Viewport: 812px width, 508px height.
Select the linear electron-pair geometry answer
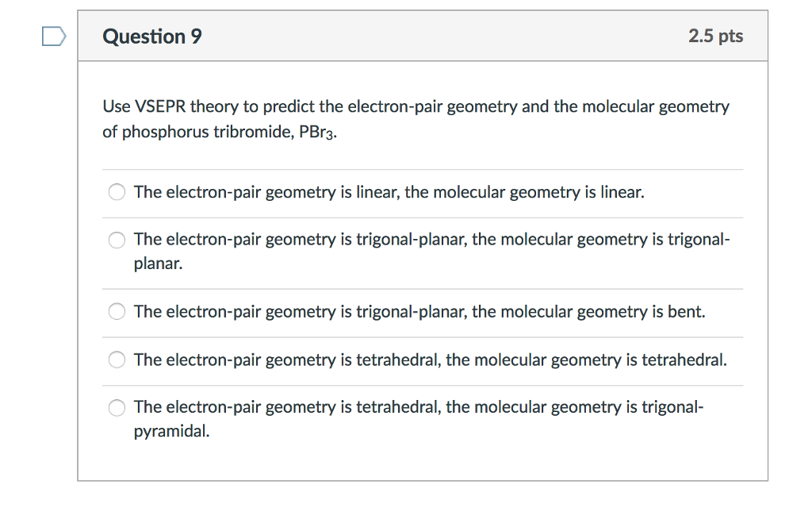117,192
